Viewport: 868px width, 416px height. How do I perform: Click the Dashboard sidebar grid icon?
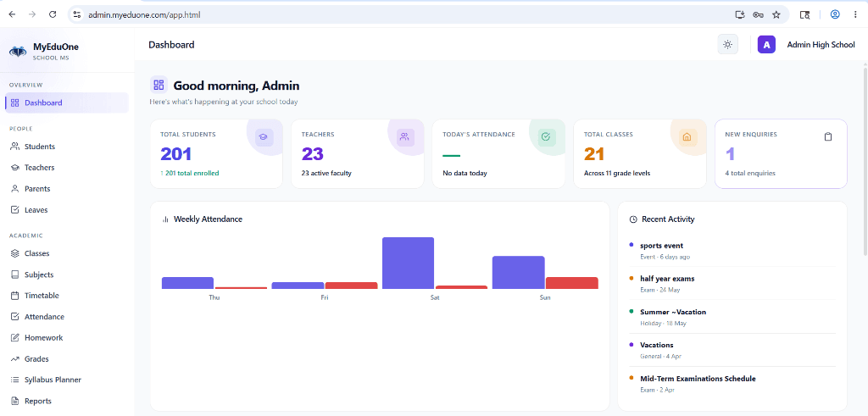click(x=15, y=103)
